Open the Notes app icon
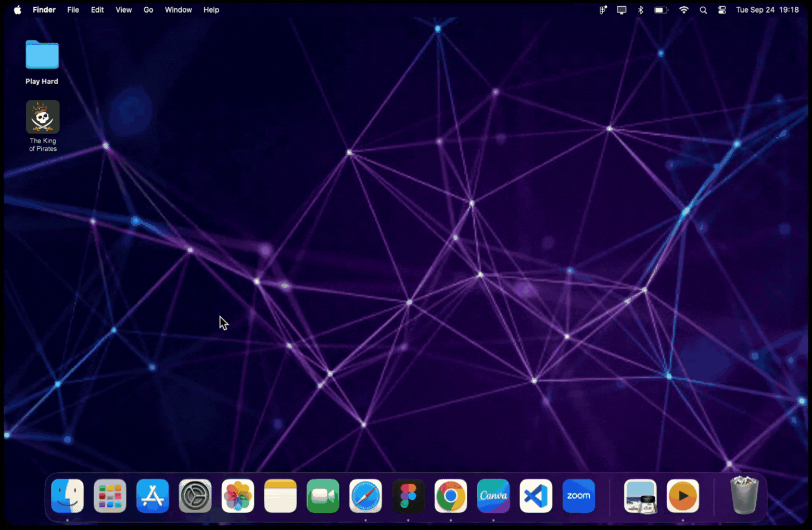This screenshot has height=530, width=812. [281, 496]
